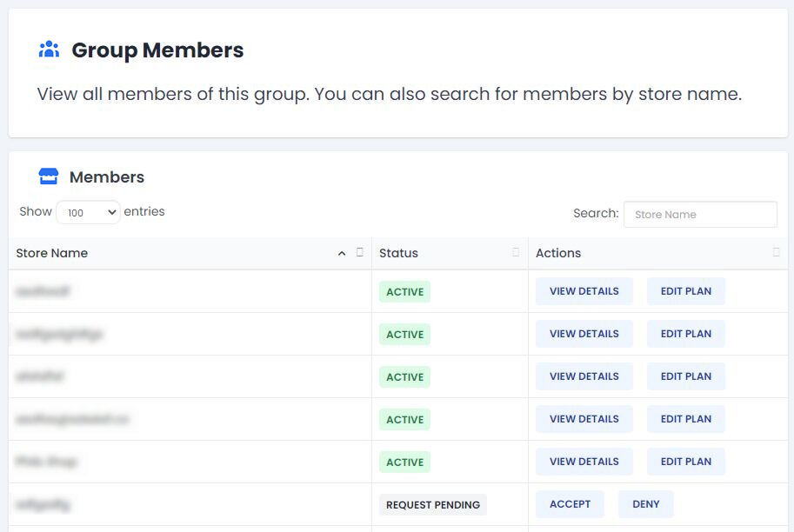The height and width of the screenshot is (532, 794).
Task: Click Edit Plan for the first member
Action: 685,291
